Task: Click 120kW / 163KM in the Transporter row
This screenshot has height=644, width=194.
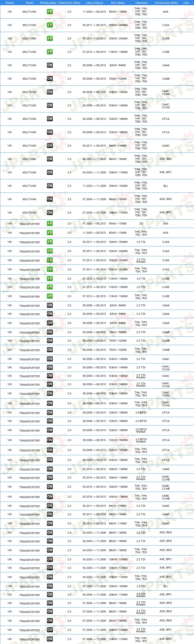Action: (x=118, y=586)
